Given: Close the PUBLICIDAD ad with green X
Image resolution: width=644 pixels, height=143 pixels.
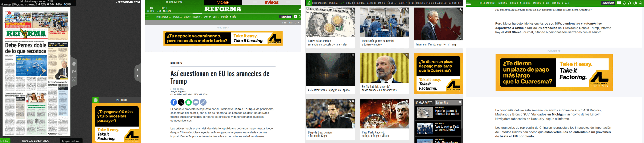Looking at the screenshot, I should 95,100.
